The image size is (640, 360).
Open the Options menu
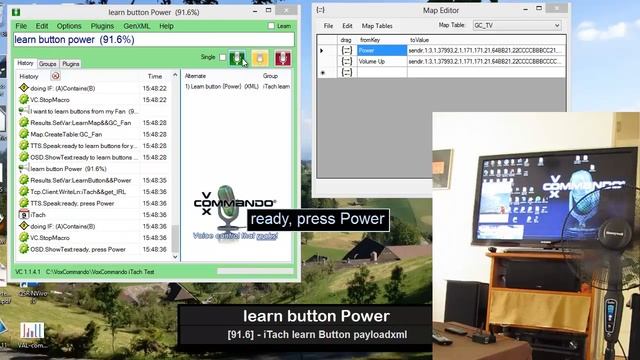69,26
